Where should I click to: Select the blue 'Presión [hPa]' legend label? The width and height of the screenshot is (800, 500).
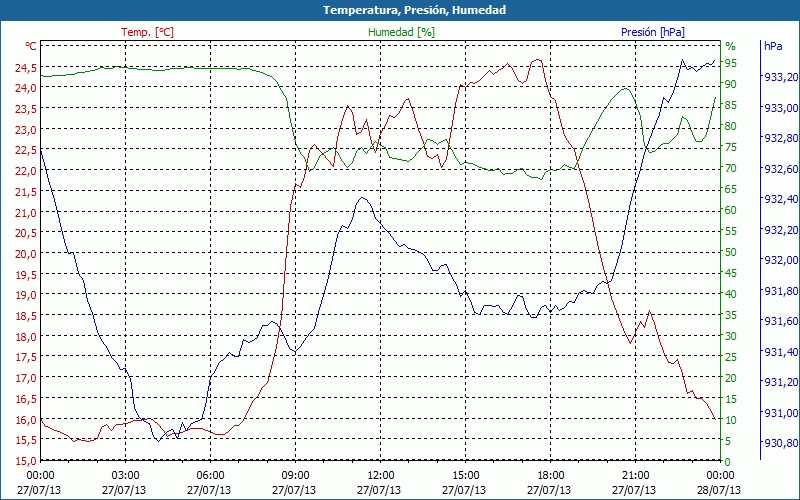click(653, 32)
